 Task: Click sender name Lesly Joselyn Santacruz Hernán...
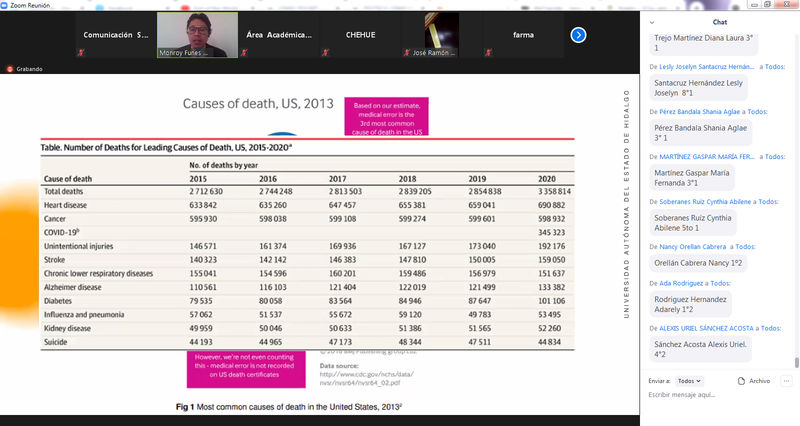pos(707,67)
